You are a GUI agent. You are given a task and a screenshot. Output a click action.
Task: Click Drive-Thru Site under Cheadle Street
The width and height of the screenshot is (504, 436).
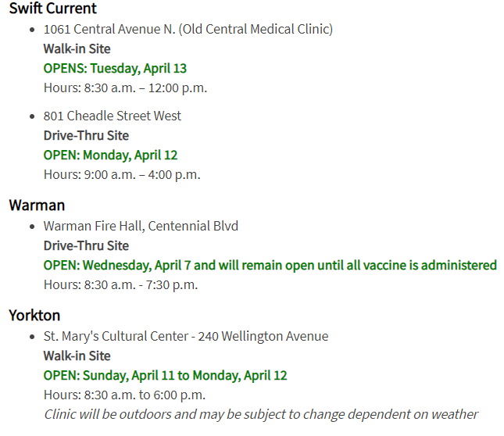coord(86,136)
